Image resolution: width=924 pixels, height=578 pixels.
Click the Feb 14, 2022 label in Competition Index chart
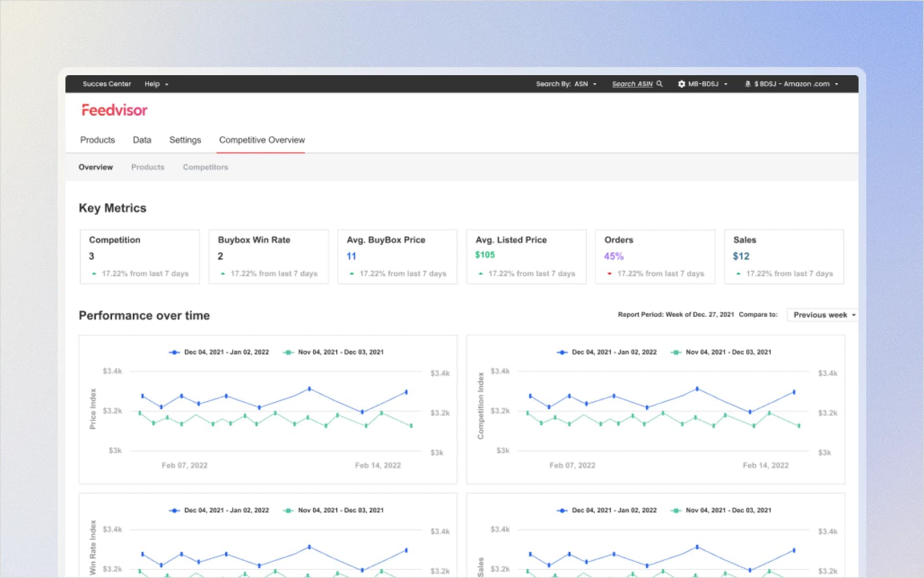[766, 465]
